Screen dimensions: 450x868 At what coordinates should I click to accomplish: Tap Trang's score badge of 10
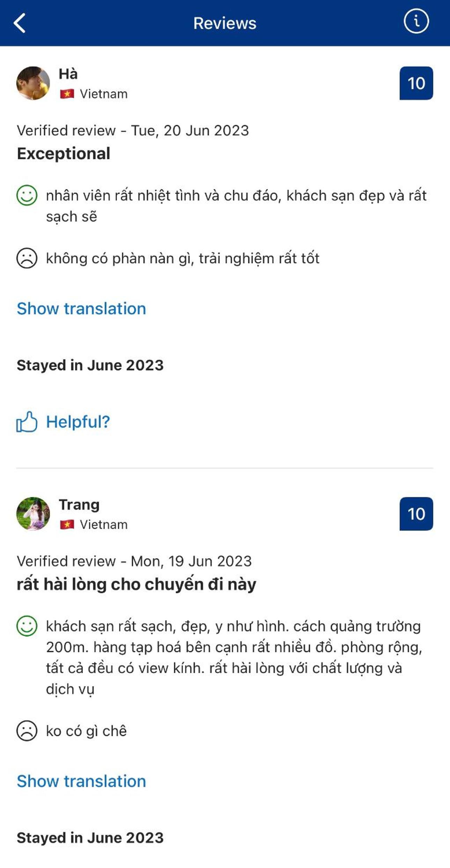[x=416, y=514]
